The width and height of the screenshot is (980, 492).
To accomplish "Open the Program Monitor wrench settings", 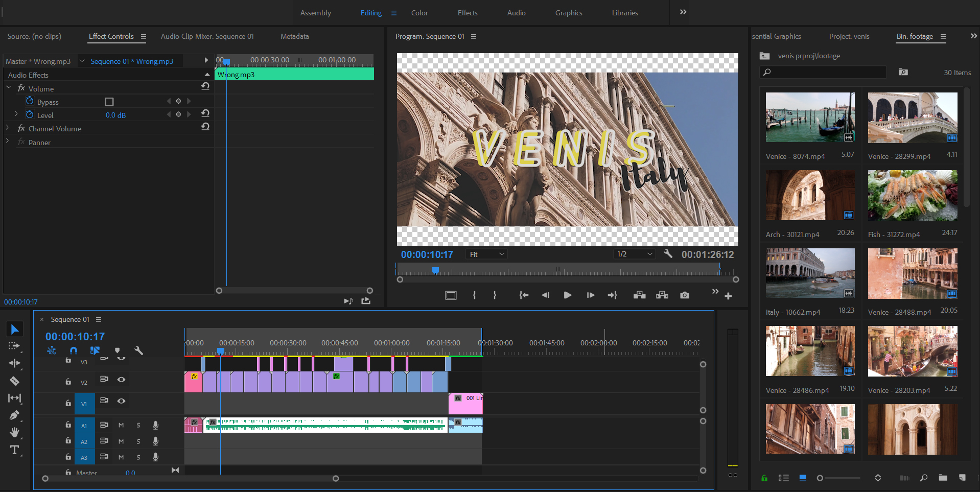I will [668, 254].
